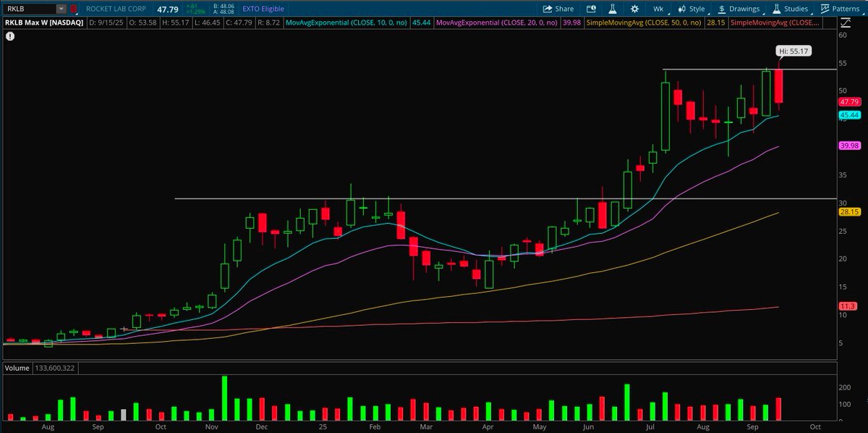Open the Studies dropdown menu

click(790, 9)
